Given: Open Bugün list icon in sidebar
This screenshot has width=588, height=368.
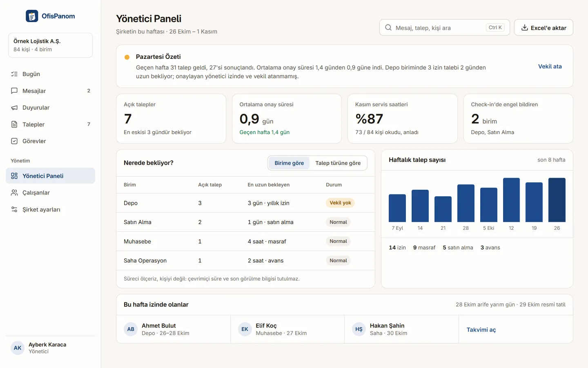Looking at the screenshot, I should click(14, 74).
